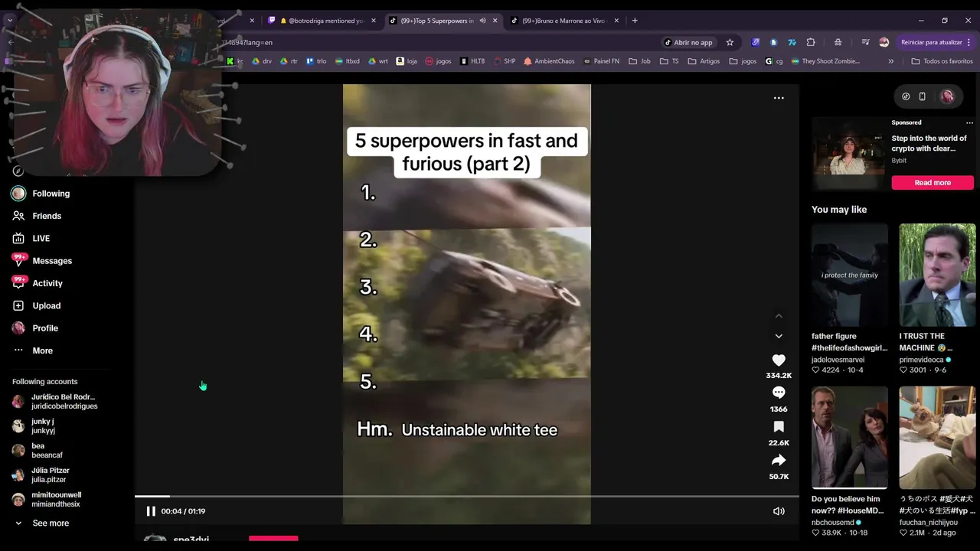Open the They Shoot Zombie bookmark
Screen dimensions: 980x551
click(825, 61)
